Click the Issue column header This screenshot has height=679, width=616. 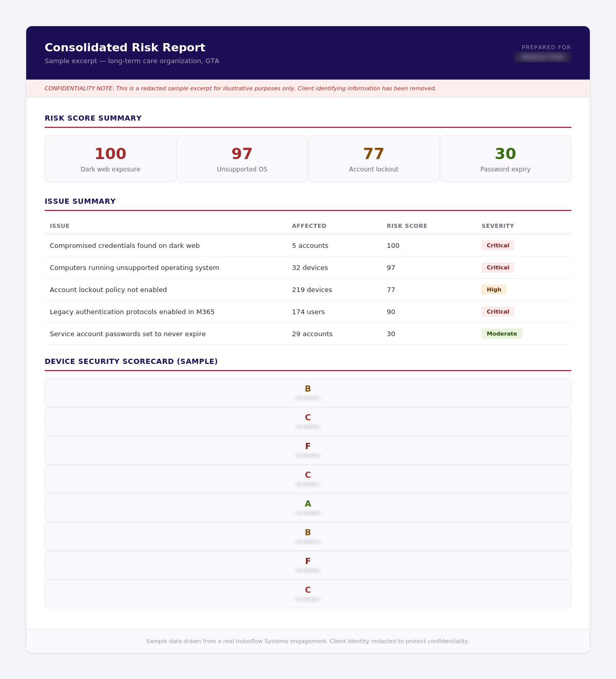(x=60, y=226)
